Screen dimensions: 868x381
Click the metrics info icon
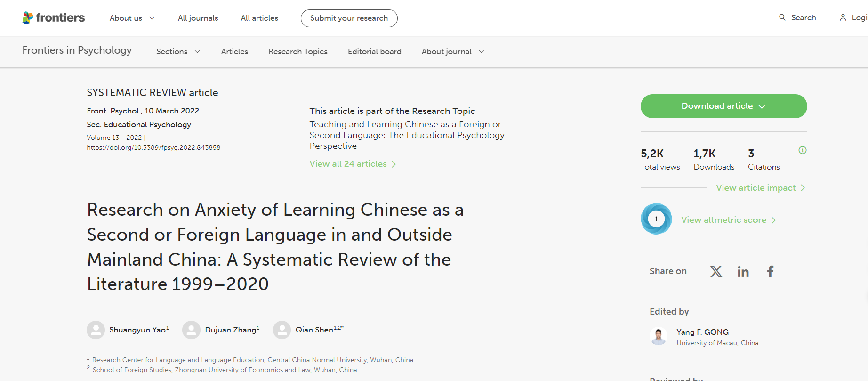coord(802,150)
